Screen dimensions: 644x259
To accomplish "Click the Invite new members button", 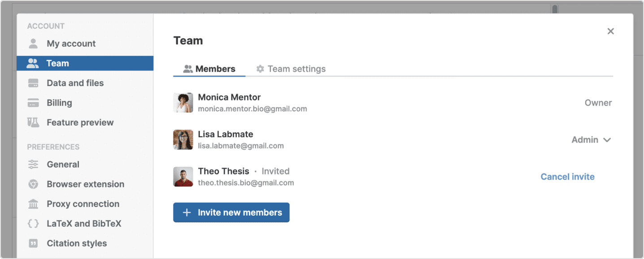I will click(x=231, y=212).
